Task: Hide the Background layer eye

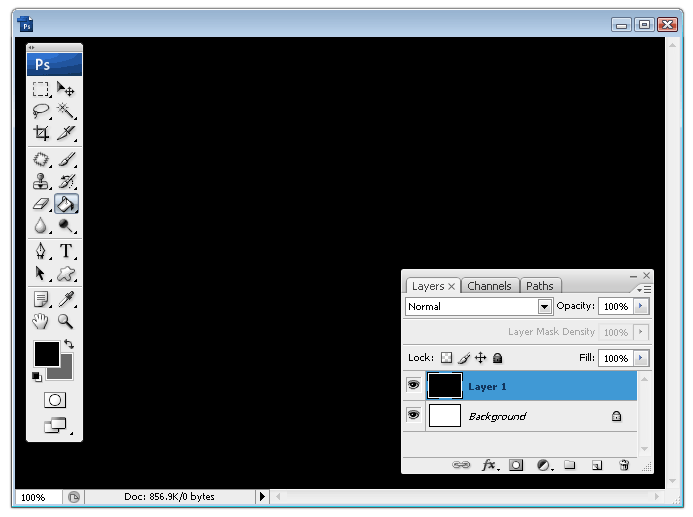Action: (414, 415)
